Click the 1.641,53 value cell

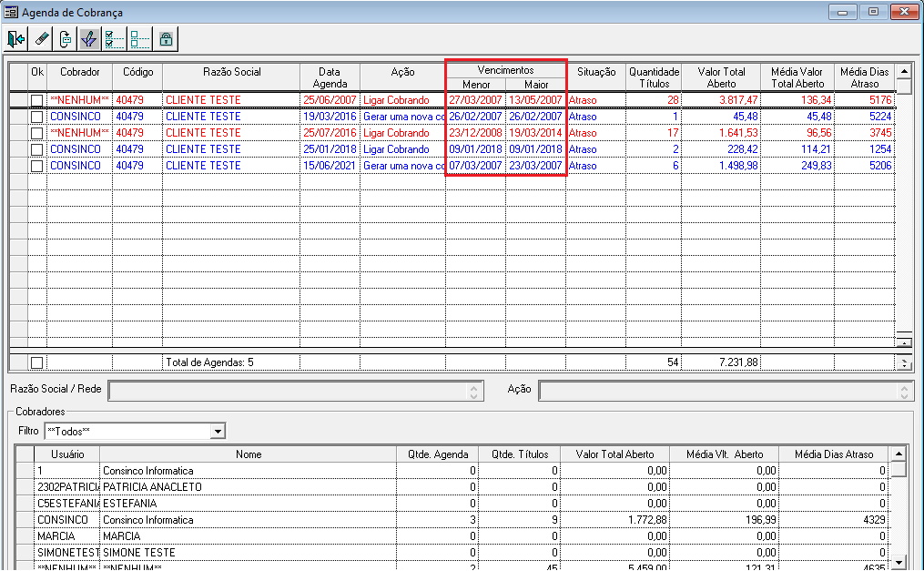click(721, 133)
